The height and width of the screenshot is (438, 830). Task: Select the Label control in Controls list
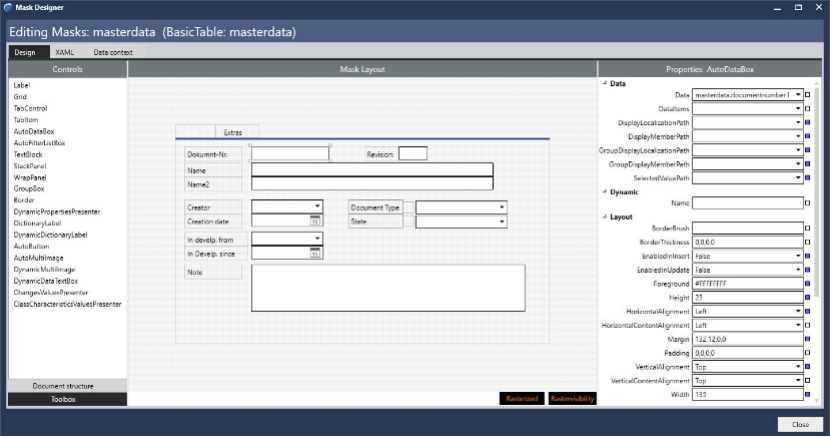[x=22, y=85]
